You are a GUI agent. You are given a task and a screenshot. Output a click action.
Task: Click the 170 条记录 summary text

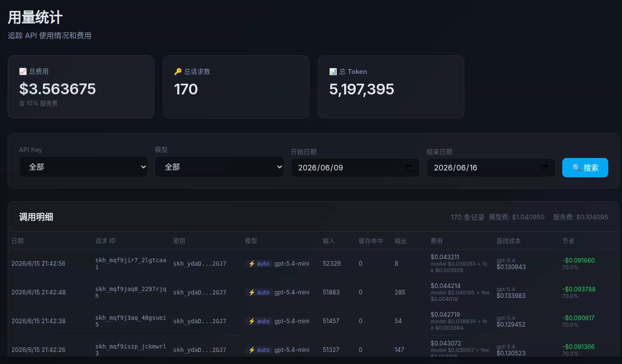click(467, 217)
